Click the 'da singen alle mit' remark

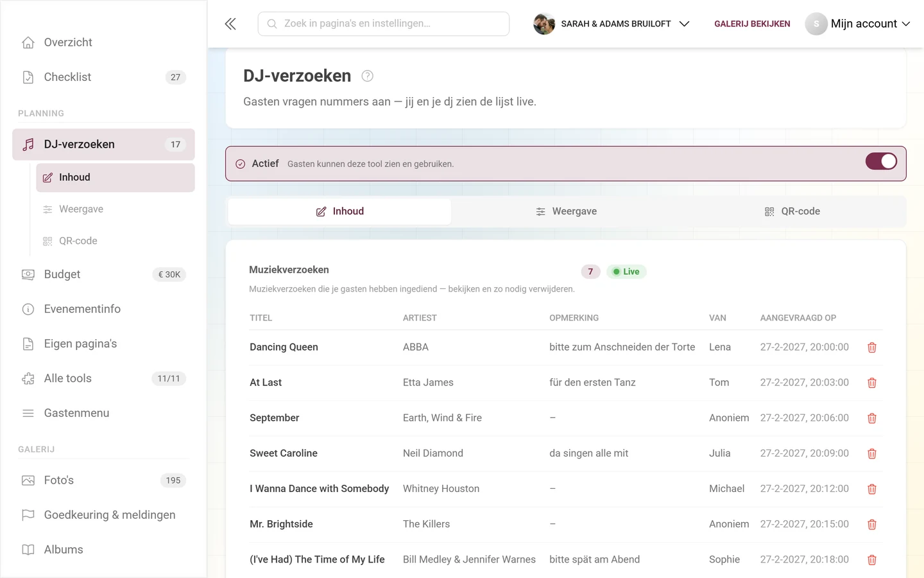[x=588, y=453]
